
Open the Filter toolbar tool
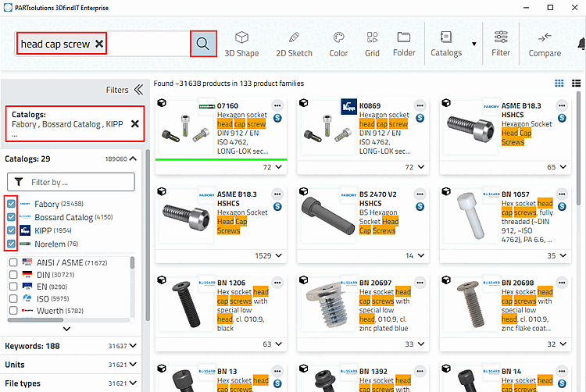click(x=501, y=44)
